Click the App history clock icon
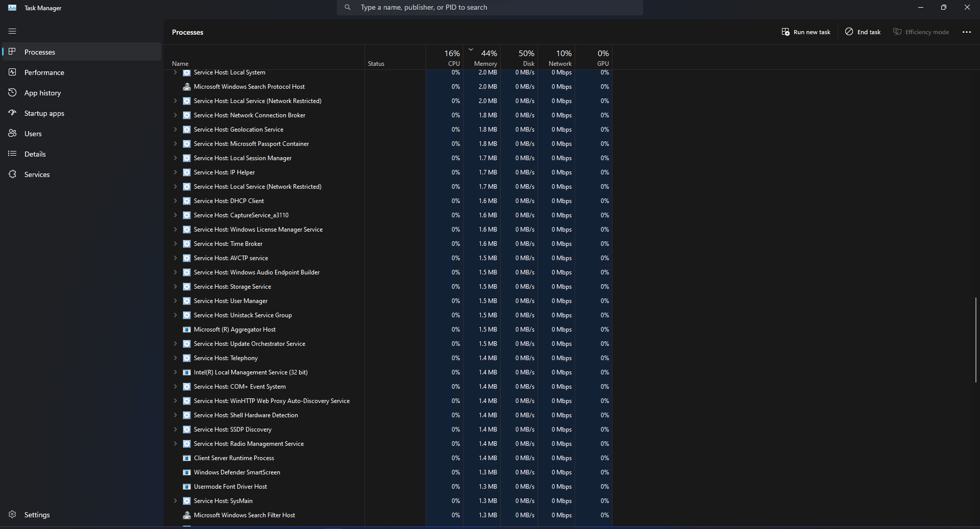980x529 pixels. point(12,93)
